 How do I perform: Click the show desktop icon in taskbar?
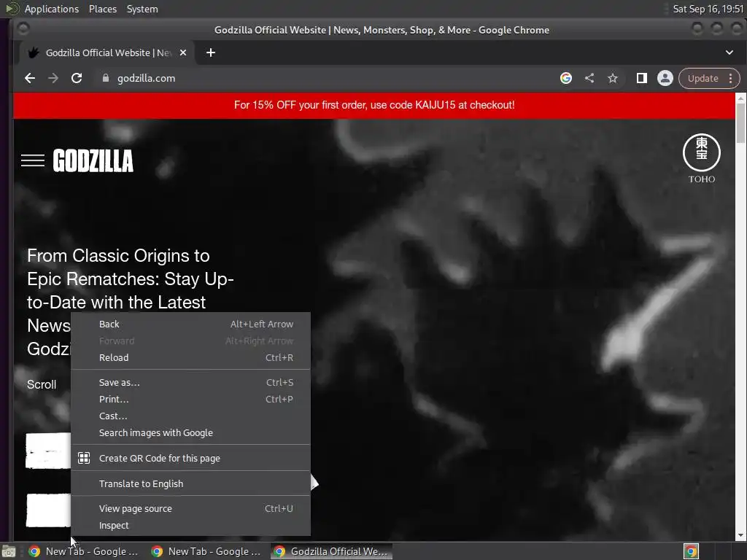[x=9, y=551]
